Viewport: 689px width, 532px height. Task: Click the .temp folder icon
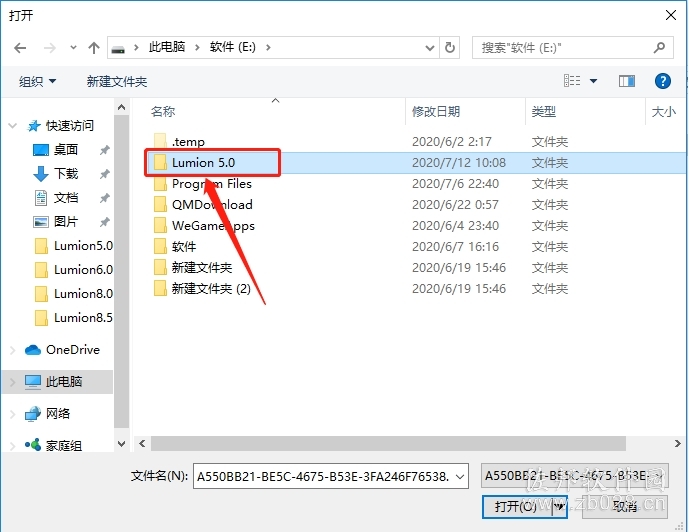[160, 141]
